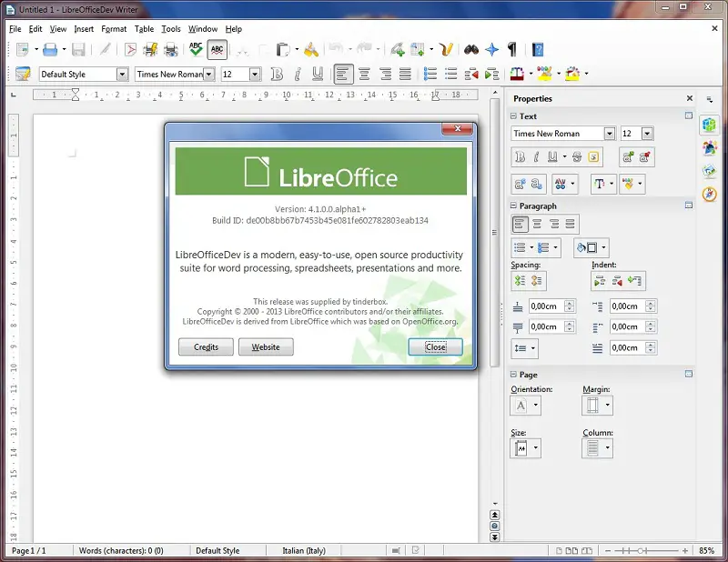Collapse the Paragraph panel in the sidebar
Screen dimensions: 728x562
(x=513, y=206)
